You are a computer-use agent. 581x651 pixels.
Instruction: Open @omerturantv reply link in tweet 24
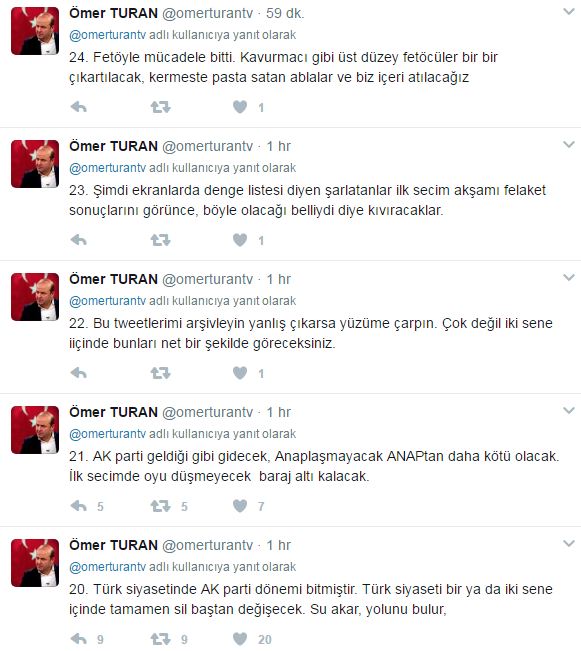(108, 35)
